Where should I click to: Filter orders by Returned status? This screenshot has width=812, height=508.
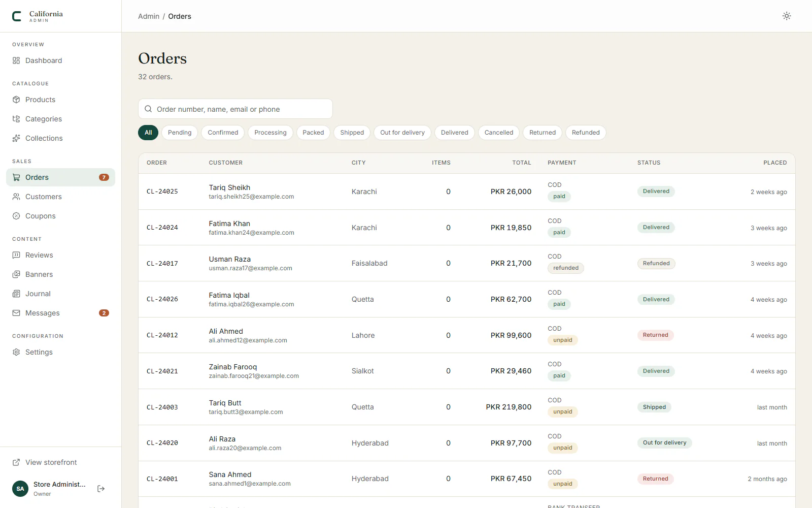543,133
